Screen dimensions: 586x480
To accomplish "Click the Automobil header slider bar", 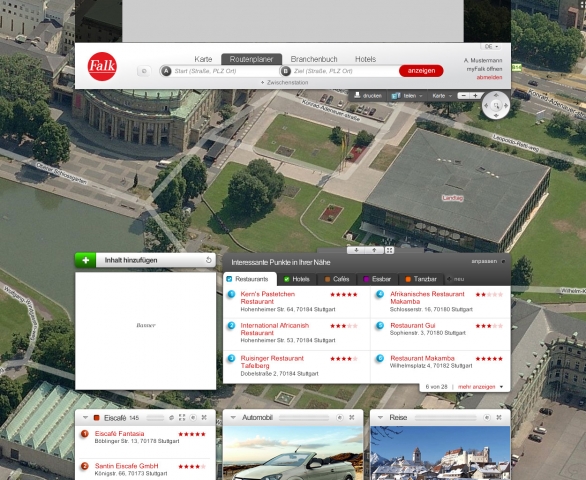I will 304,418.
